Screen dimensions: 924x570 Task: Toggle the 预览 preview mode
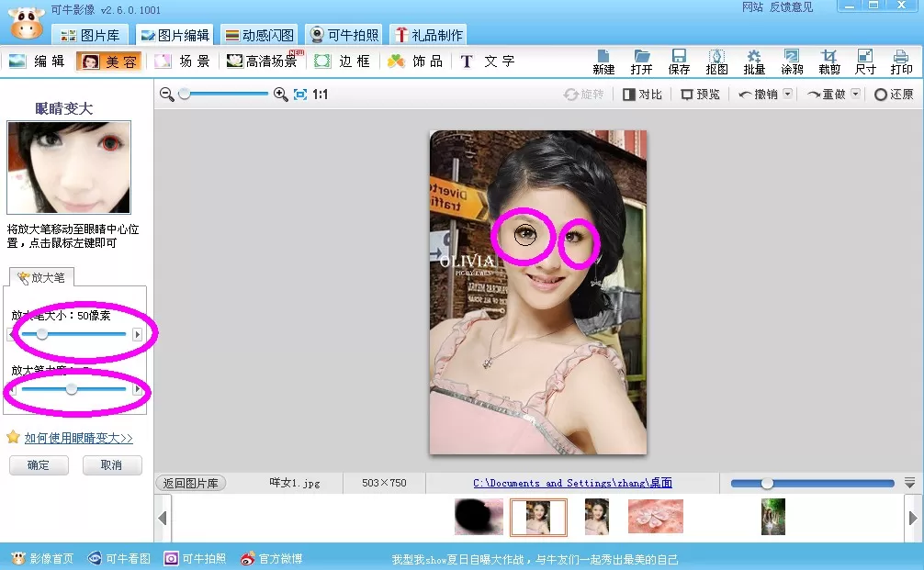[700, 95]
